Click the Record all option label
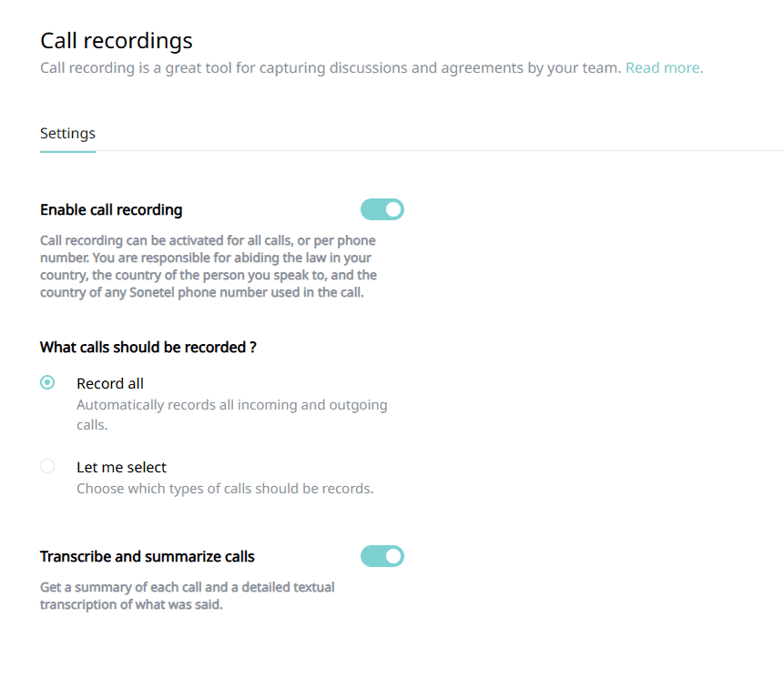The image size is (784, 699). [x=110, y=383]
